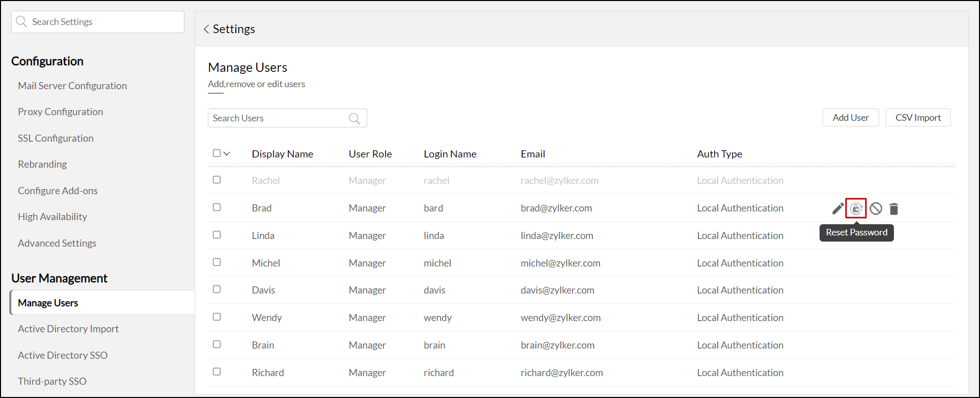Image resolution: width=980 pixels, height=398 pixels.
Task: Open Mail Server Configuration settings
Action: click(x=72, y=86)
